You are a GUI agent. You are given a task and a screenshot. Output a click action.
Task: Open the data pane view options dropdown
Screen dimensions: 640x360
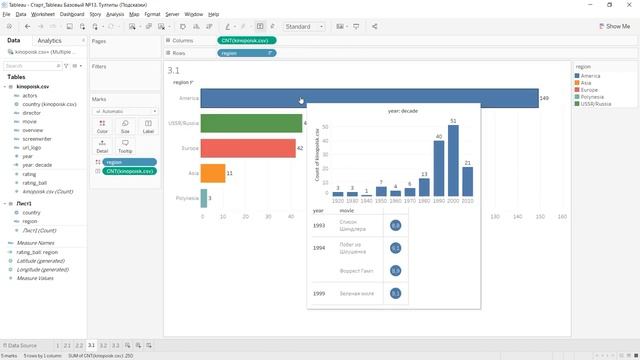(77, 66)
